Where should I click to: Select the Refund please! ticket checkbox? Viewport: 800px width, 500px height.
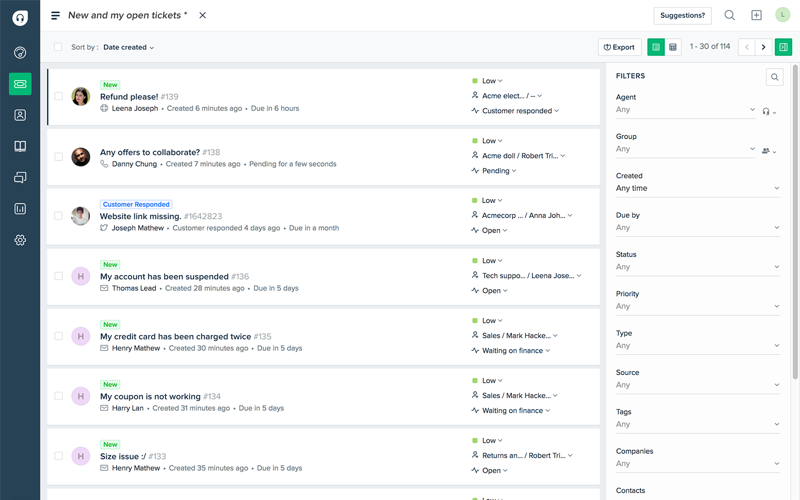coord(59,96)
